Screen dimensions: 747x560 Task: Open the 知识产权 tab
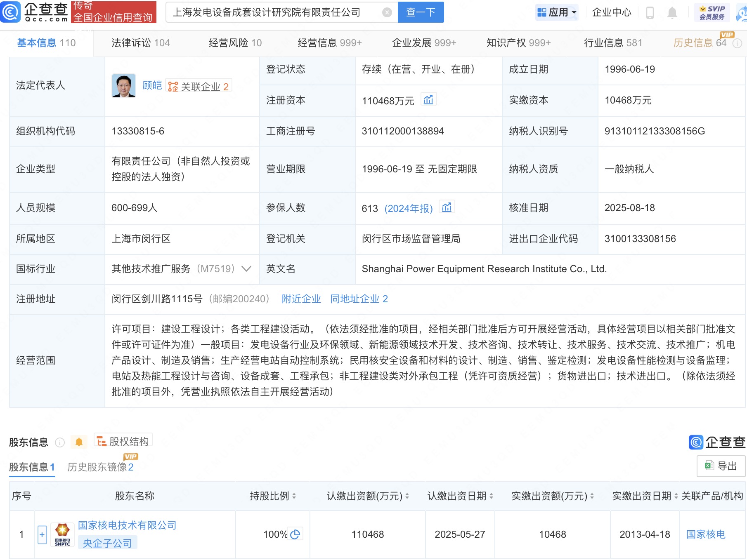click(518, 43)
